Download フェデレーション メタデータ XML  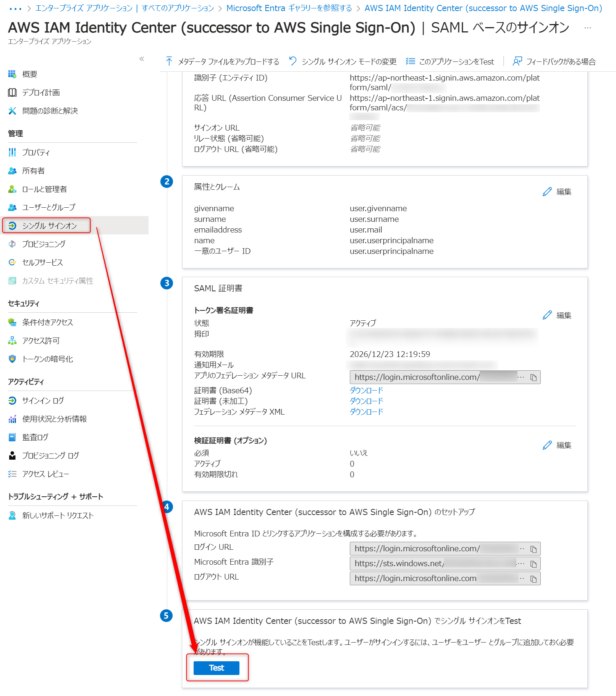pyautogui.click(x=366, y=412)
